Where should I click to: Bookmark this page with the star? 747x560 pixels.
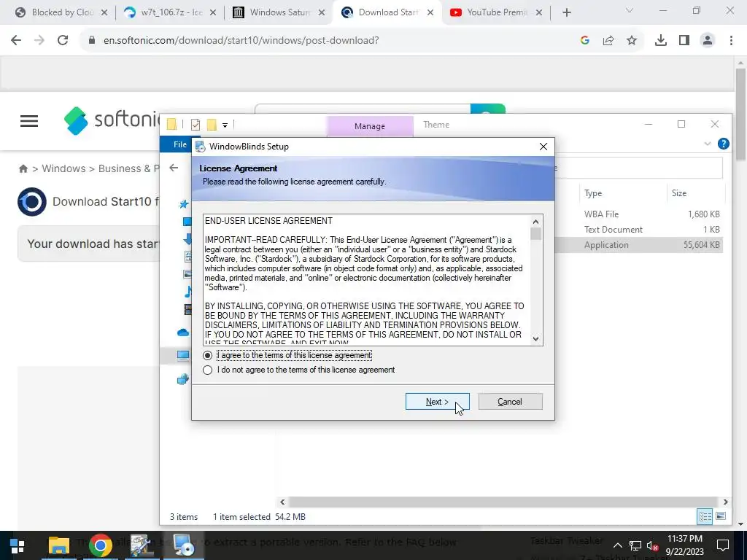click(x=632, y=41)
